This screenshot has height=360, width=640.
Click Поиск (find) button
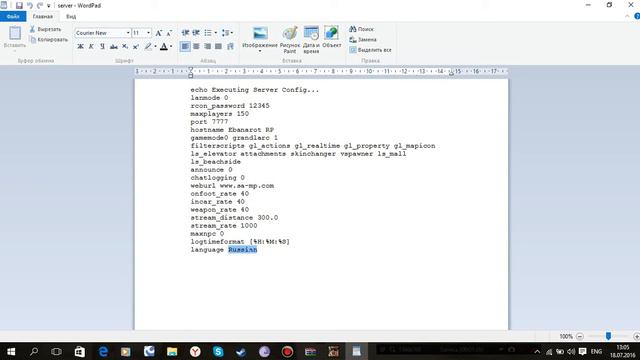click(361, 29)
